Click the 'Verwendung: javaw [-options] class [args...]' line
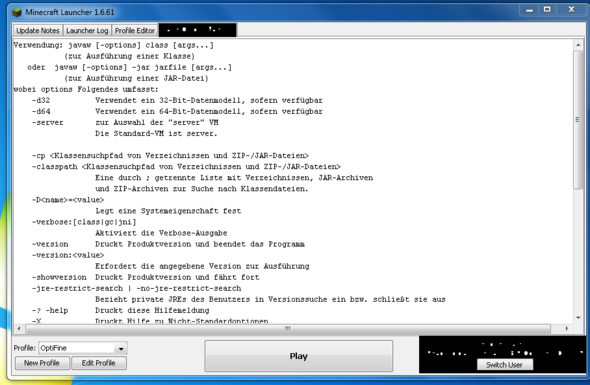590x385 pixels. point(114,45)
